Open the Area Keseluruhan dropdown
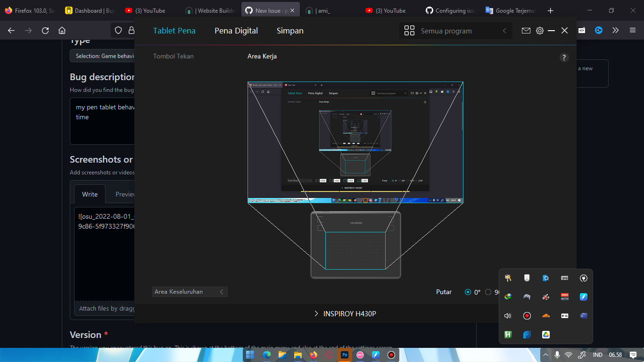The width and height of the screenshot is (644, 362). coord(190,292)
